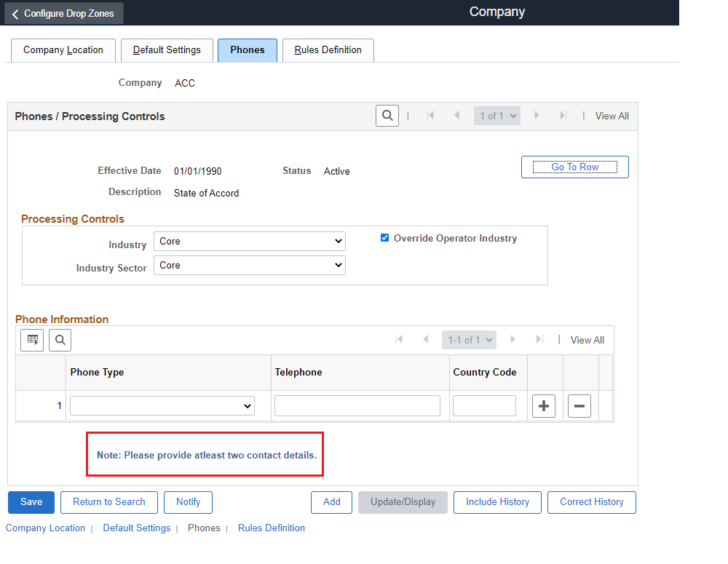Go back to Configure Drop Zones
Image resolution: width=728 pixels, height=564 pixels.
coord(63,13)
